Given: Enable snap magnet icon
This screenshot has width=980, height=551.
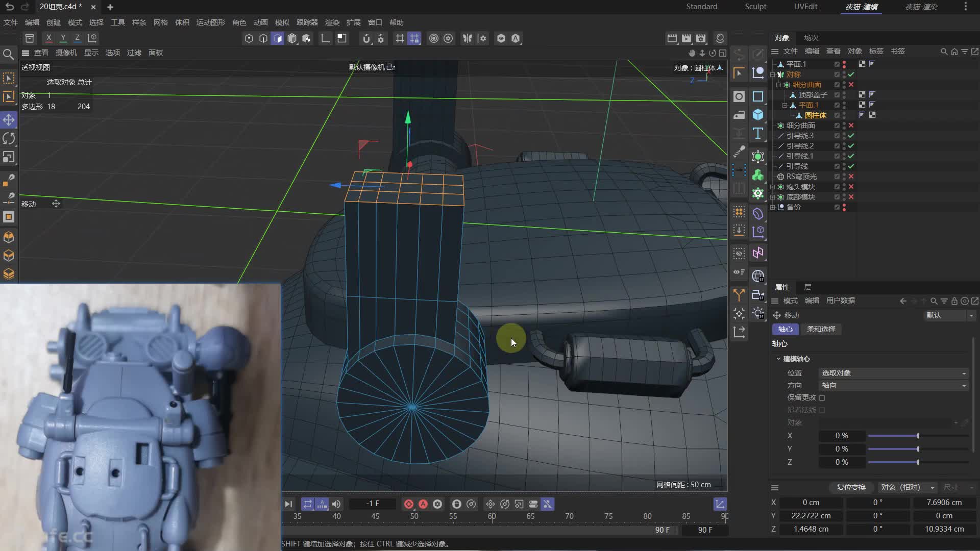Looking at the screenshot, I should coord(366,38).
